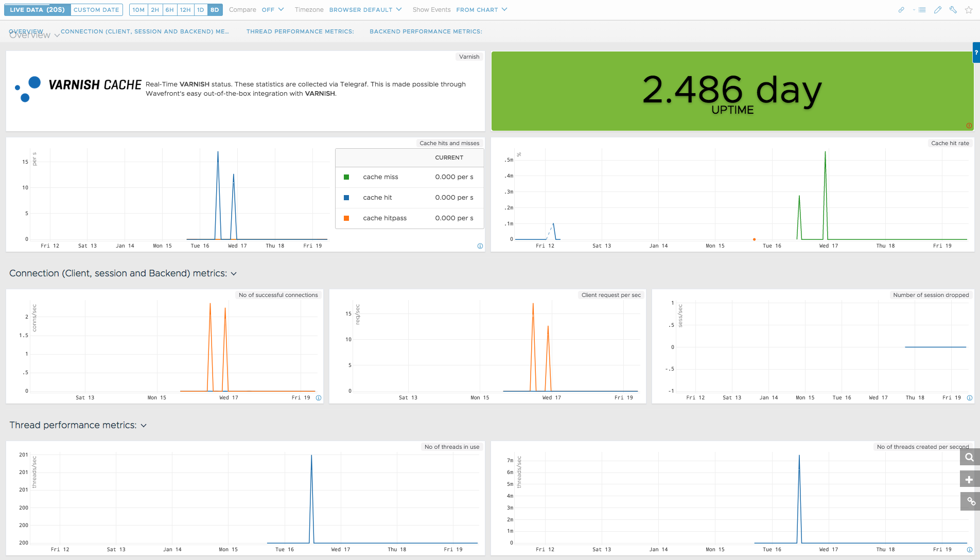
Task: Open the wrench settings icon
Action: 953,10
